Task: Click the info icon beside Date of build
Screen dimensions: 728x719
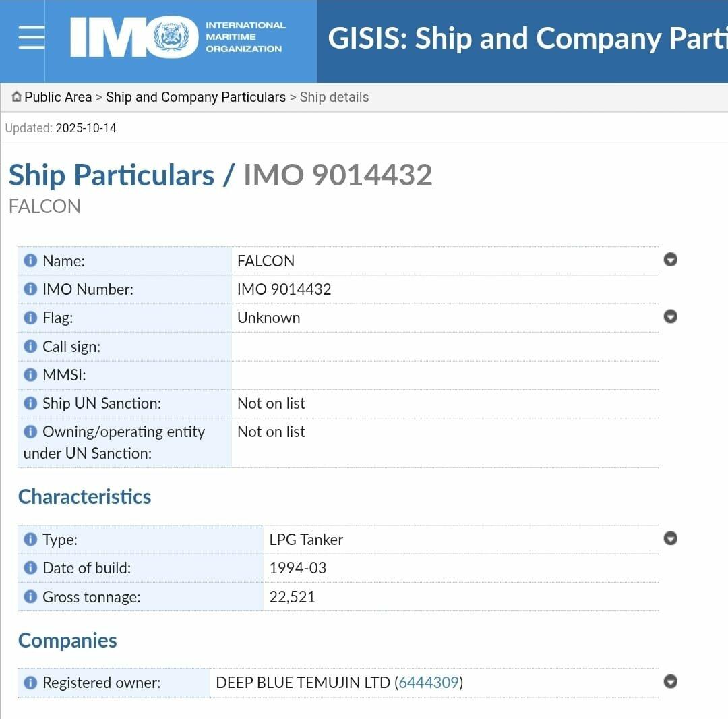Action: coord(30,568)
